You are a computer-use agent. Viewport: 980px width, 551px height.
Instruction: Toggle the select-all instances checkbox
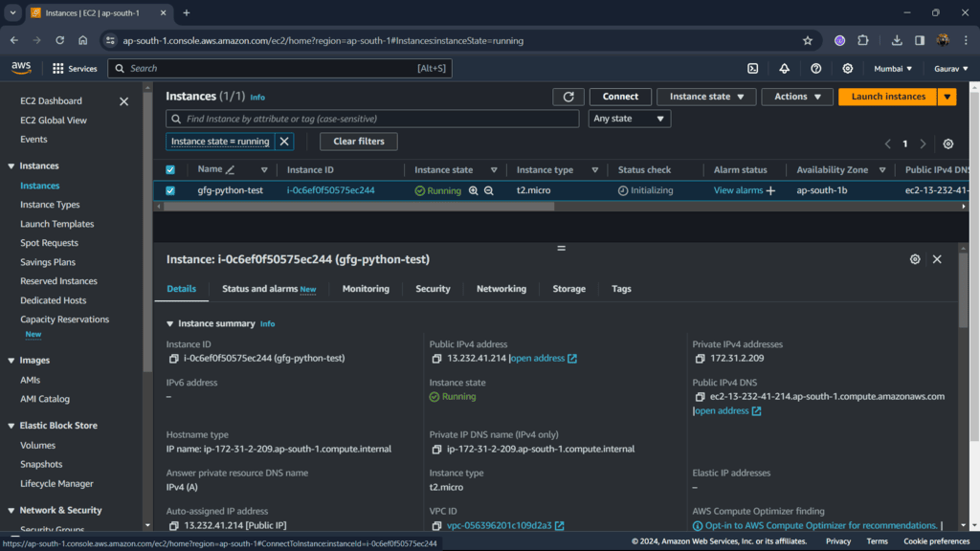(170, 170)
